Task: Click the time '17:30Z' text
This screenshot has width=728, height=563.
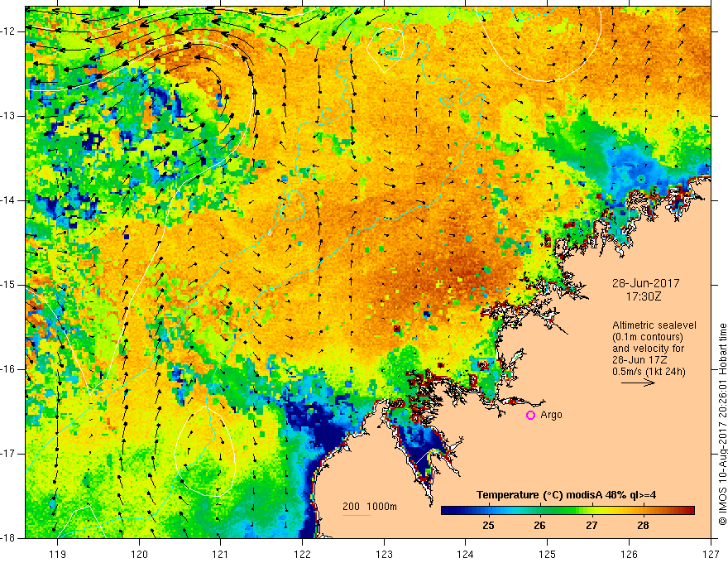Action: pos(644,296)
